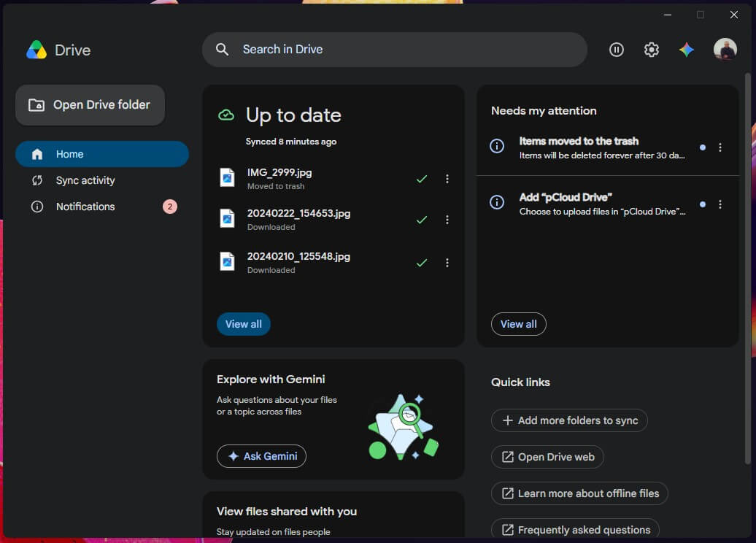View all synced files
756x543 pixels.
coord(244,324)
